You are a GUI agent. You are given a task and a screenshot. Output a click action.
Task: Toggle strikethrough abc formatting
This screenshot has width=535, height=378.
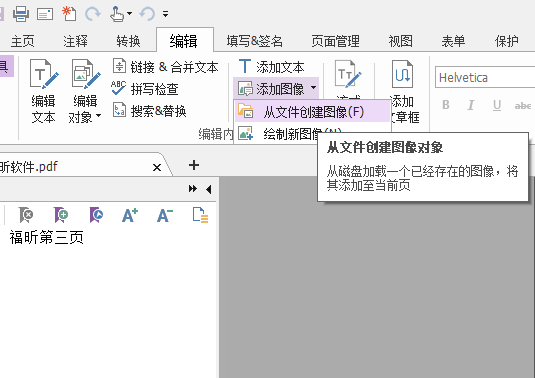pyautogui.click(x=523, y=106)
